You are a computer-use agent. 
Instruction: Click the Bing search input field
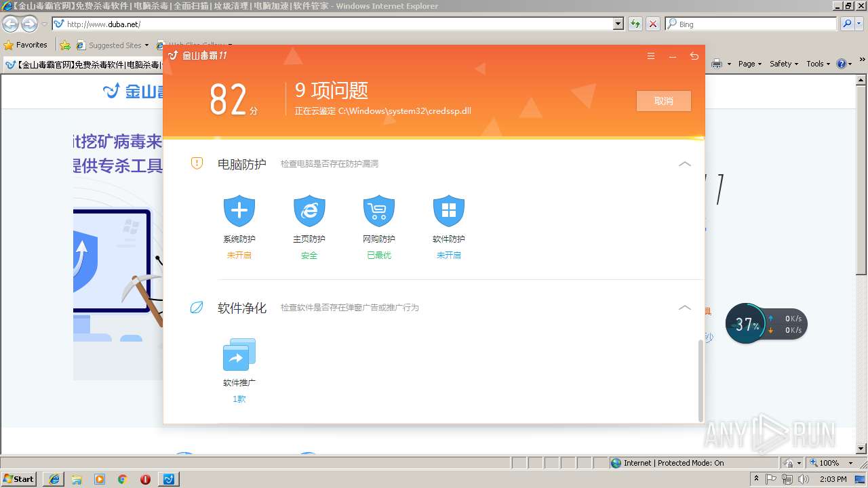751,24
